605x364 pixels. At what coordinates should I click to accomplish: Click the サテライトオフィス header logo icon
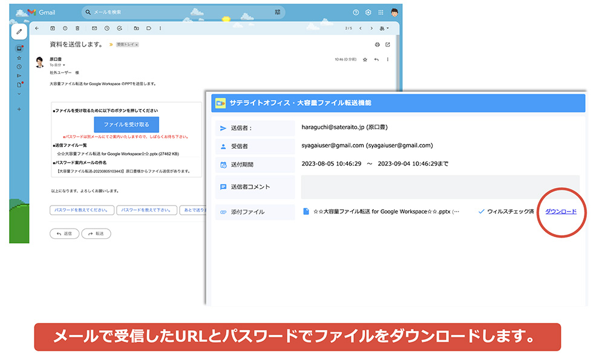pyautogui.click(x=220, y=103)
